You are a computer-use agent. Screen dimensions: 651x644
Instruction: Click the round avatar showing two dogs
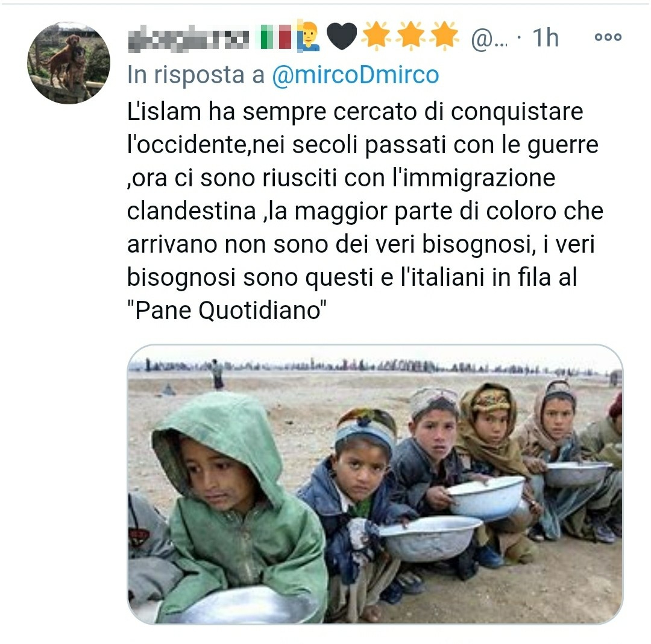click(x=69, y=63)
